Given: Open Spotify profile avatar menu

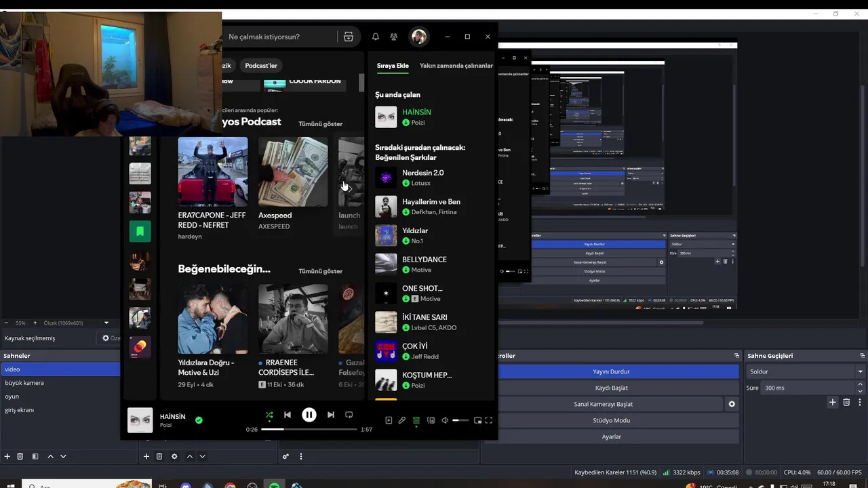Looking at the screenshot, I should [419, 37].
